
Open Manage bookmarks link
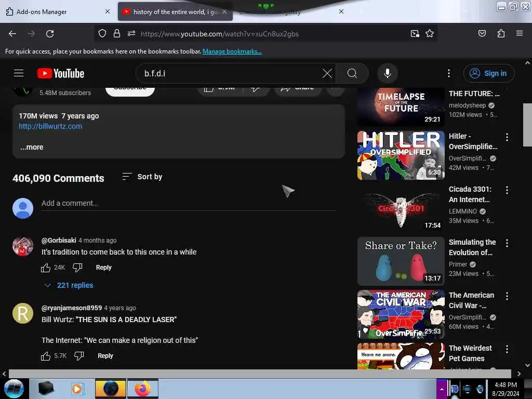(x=232, y=51)
